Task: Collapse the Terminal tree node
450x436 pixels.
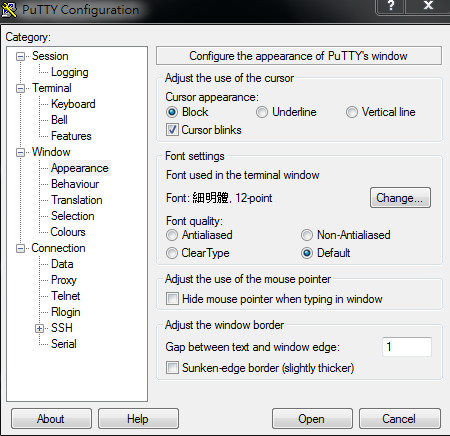Action: pos(20,88)
